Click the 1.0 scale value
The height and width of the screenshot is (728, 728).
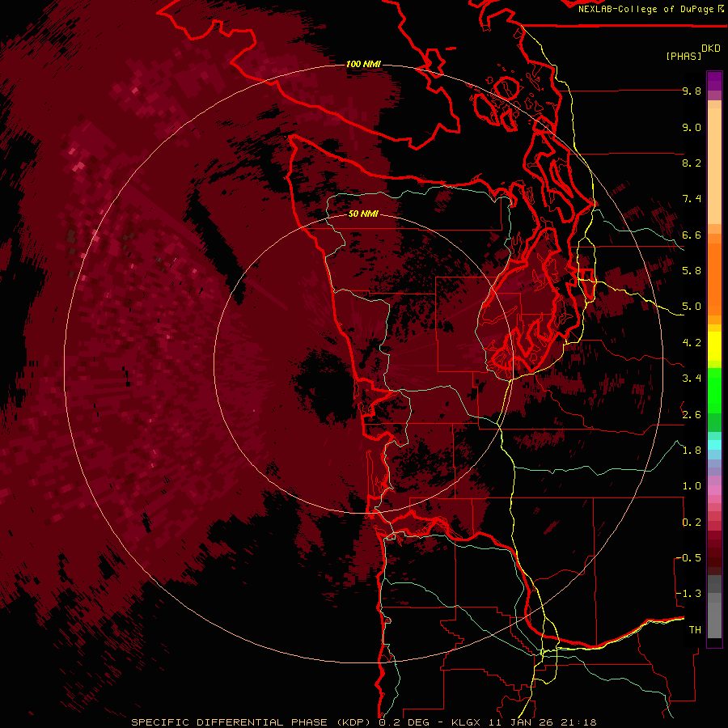click(692, 486)
